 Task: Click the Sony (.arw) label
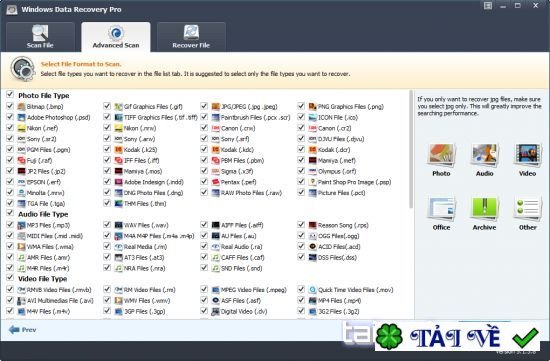140,139
